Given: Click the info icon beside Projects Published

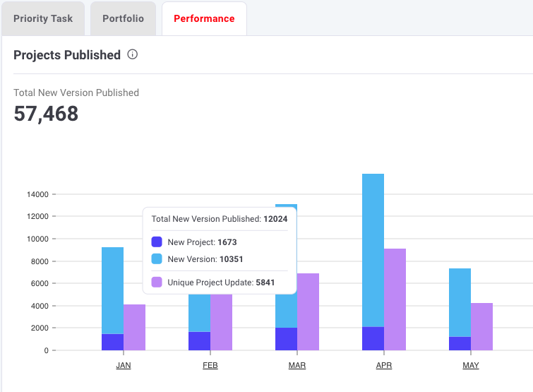Looking at the screenshot, I should pyautogui.click(x=133, y=54).
